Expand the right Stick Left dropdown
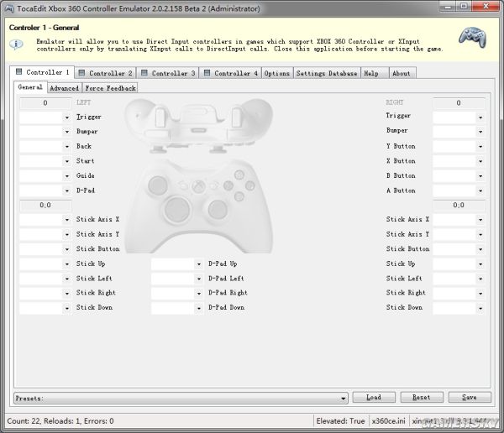The height and width of the screenshot is (433, 504). point(480,279)
